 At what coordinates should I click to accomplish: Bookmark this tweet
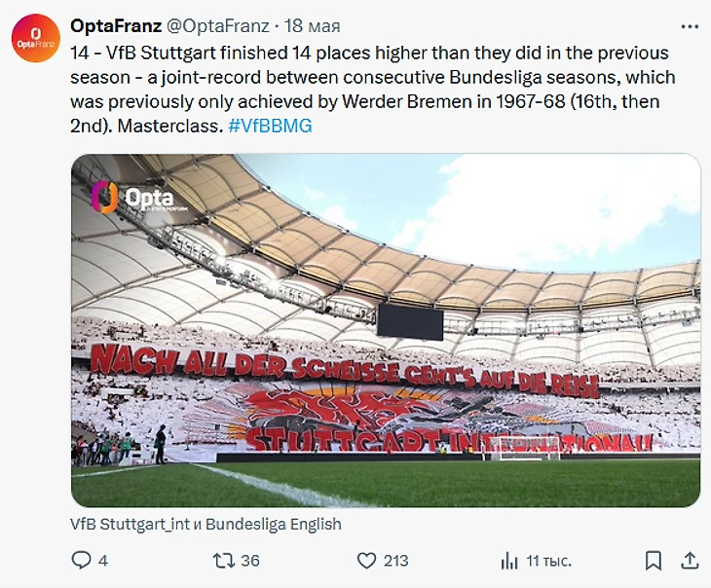tap(654, 561)
